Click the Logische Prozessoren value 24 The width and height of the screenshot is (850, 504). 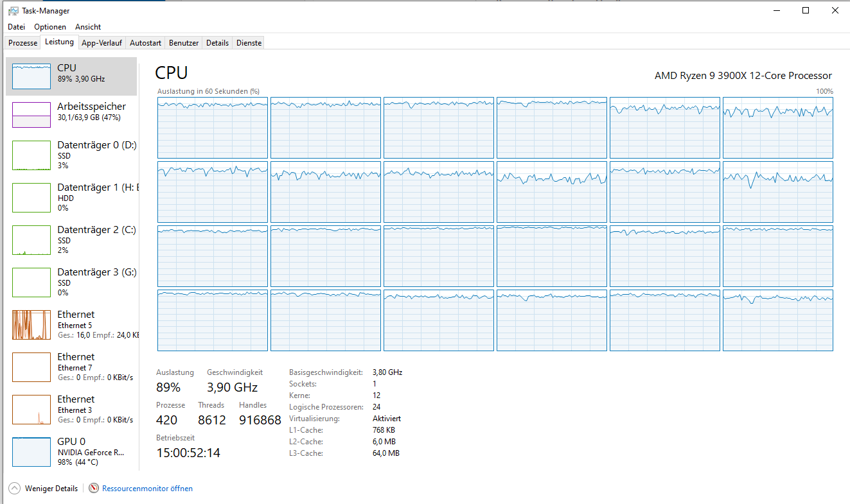point(376,407)
